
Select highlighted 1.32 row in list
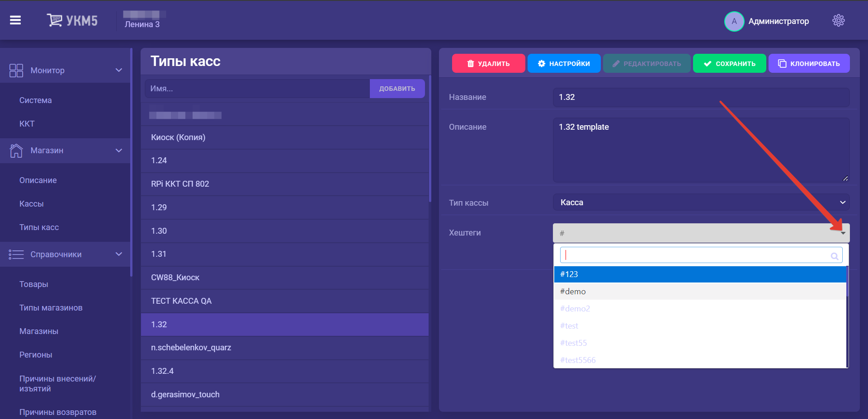point(285,325)
